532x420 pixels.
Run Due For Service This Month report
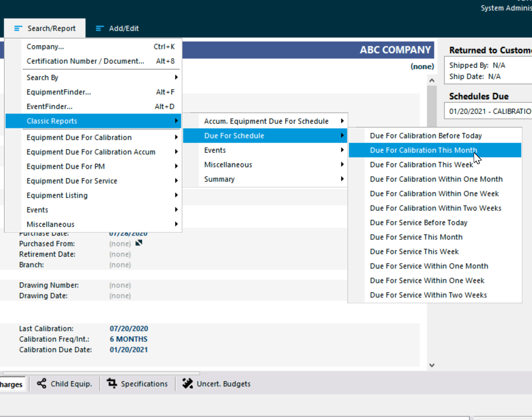[435, 237]
